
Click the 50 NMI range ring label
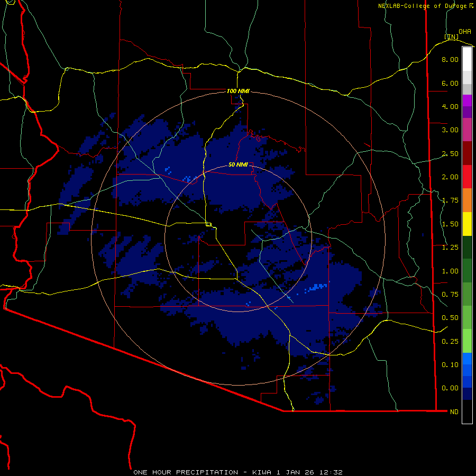(238, 164)
